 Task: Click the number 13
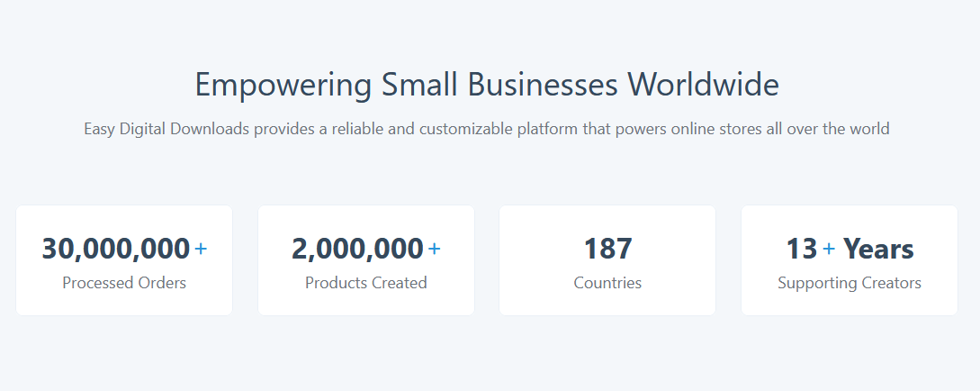coord(801,249)
